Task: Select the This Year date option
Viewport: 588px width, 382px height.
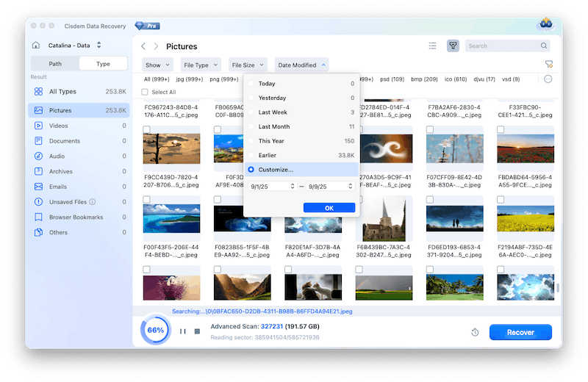Action: pyautogui.click(x=301, y=141)
